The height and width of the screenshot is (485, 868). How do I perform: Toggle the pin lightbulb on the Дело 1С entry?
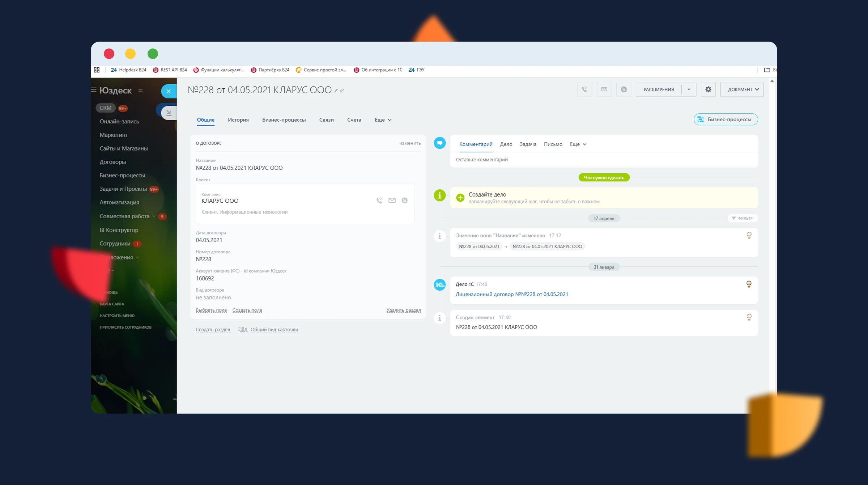pos(749,284)
